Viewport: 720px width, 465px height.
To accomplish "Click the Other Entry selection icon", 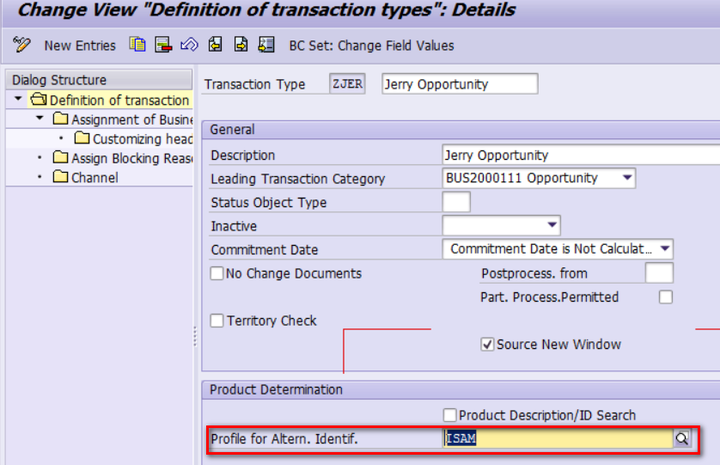I will pos(266,45).
